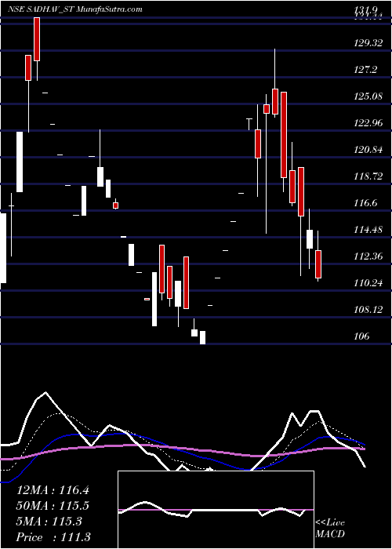
Task: Select the 12MA : 116.4 readout
Action: [53, 490]
